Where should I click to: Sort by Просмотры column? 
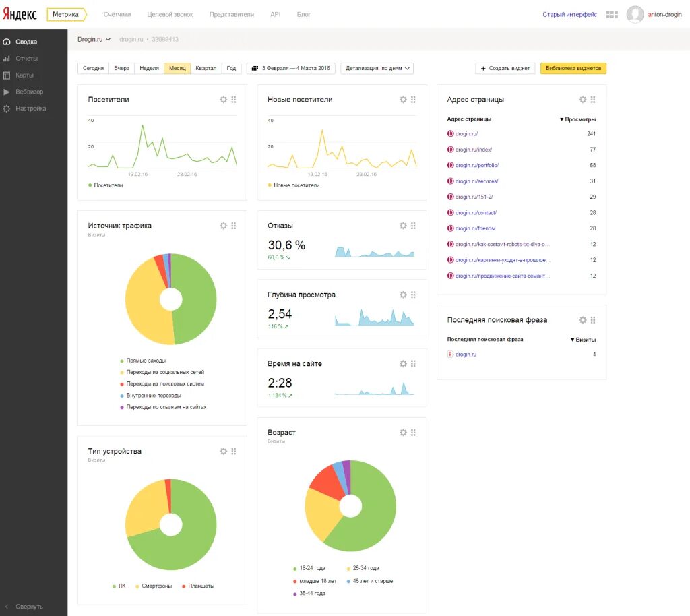coord(577,119)
